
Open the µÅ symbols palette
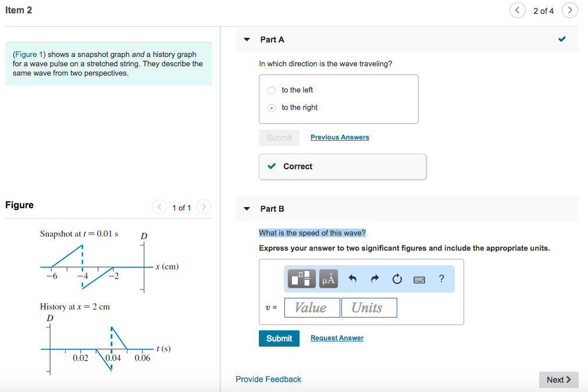[329, 279]
